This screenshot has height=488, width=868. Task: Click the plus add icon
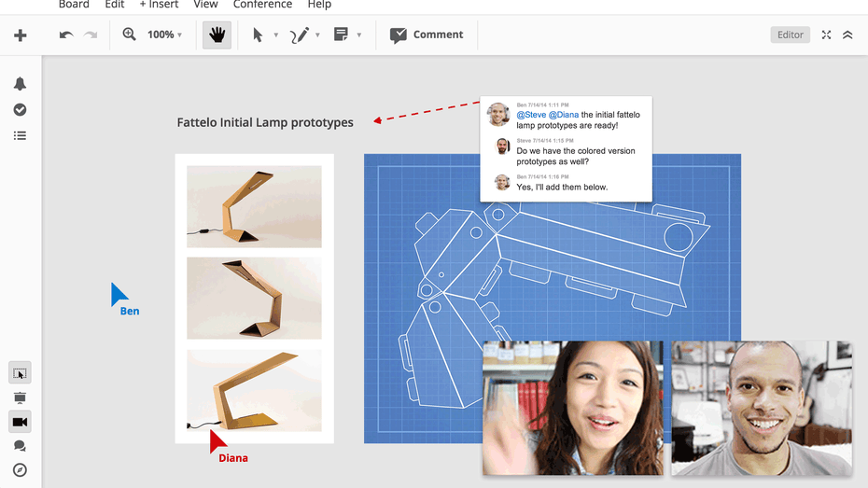pos(21,35)
